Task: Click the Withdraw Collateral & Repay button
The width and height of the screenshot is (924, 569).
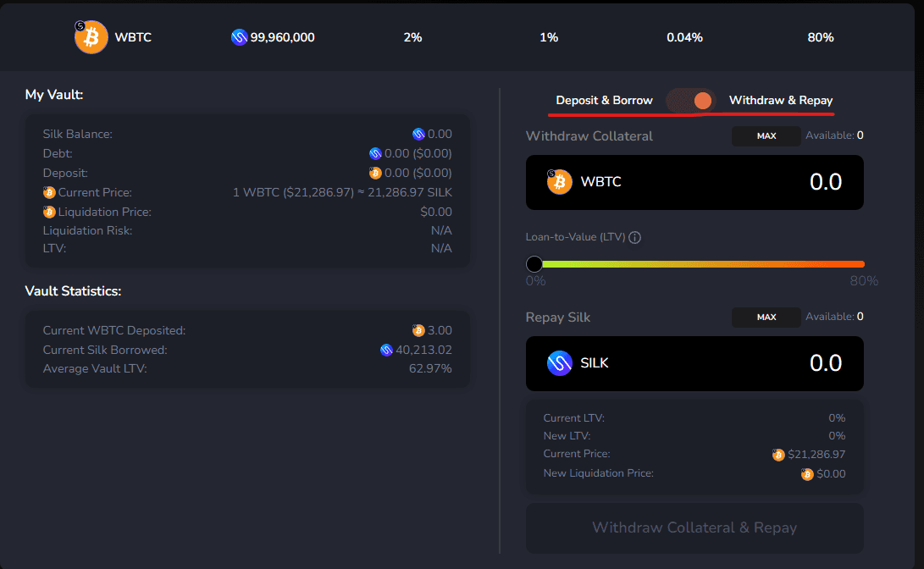Action: (694, 528)
